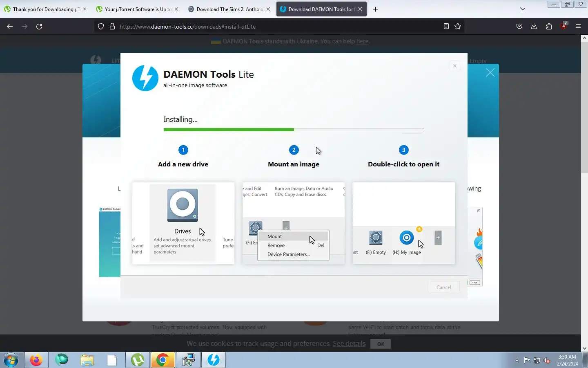Screen dimensions: 588x368
Task: Close the Download DAEMON Tools tab
Action: coord(360,9)
